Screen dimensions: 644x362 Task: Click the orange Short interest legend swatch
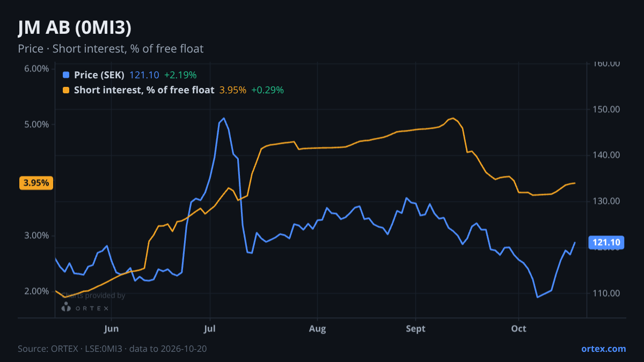point(66,90)
